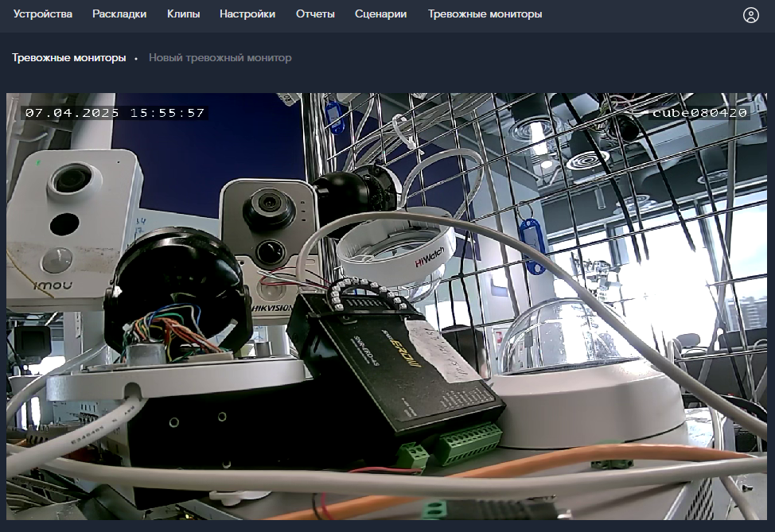Select the Отчеты menu item

[315, 14]
